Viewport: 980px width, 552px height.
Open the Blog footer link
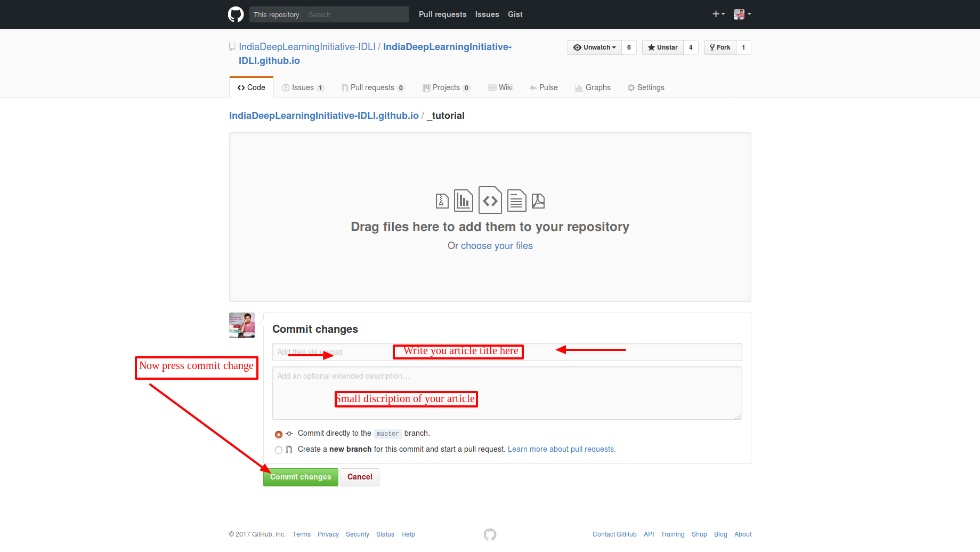[x=720, y=534]
